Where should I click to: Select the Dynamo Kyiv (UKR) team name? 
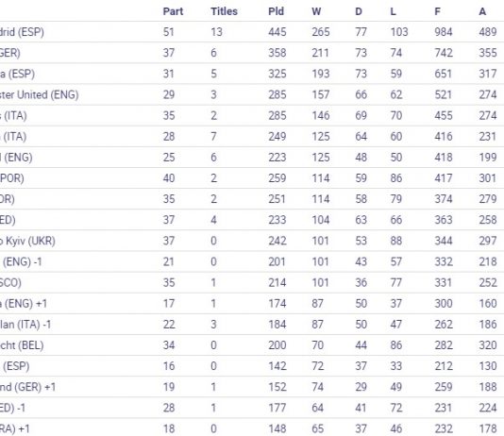click(x=27, y=241)
